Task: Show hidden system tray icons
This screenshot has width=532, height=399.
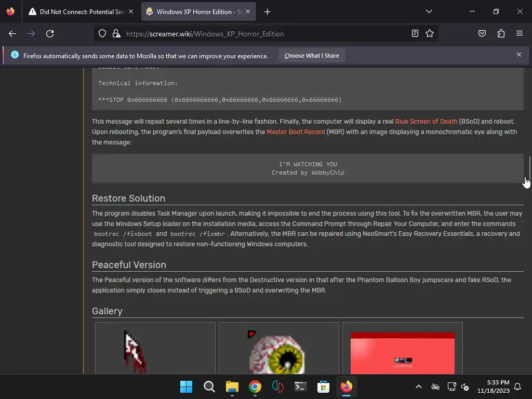Action: tap(419, 387)
